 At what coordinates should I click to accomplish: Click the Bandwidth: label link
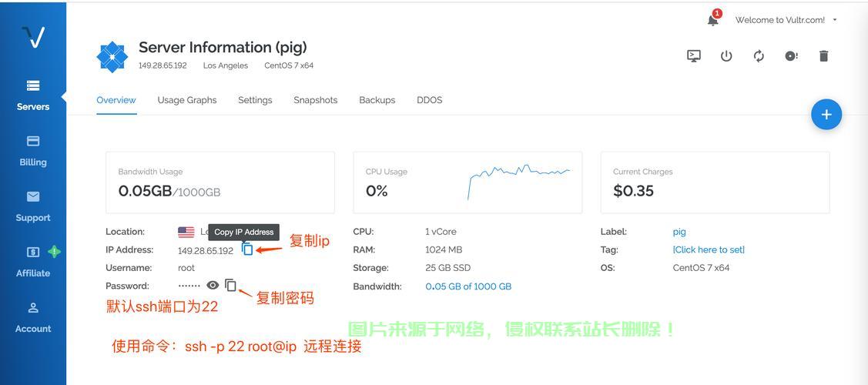[x=377, y=286]
